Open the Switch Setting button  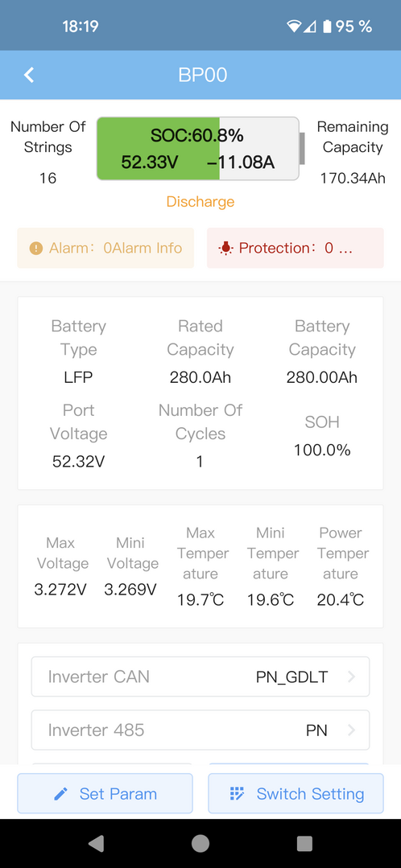(296, 793)
